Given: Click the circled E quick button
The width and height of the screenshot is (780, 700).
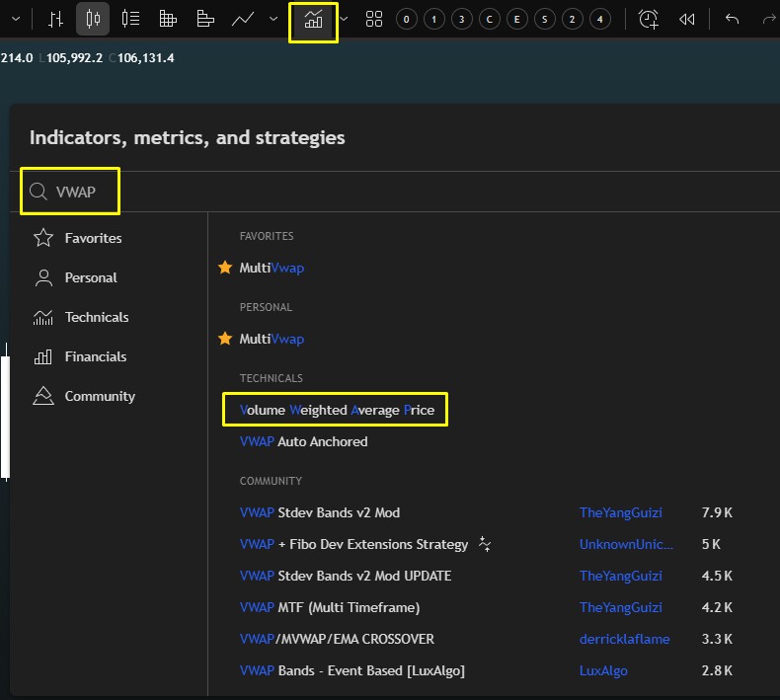Looking at the screenshot, I should tap(516, 20).
